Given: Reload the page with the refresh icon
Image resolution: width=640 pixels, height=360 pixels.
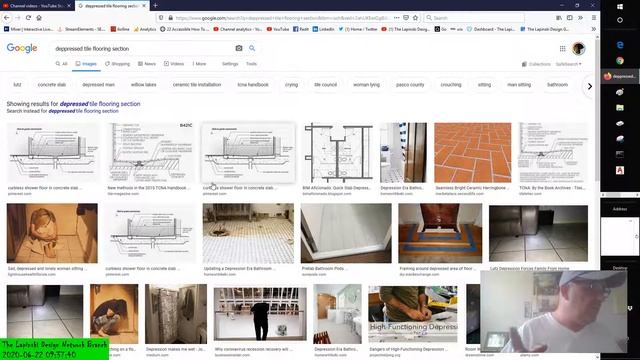Looking at the screenshot, I should coord(28,18).
